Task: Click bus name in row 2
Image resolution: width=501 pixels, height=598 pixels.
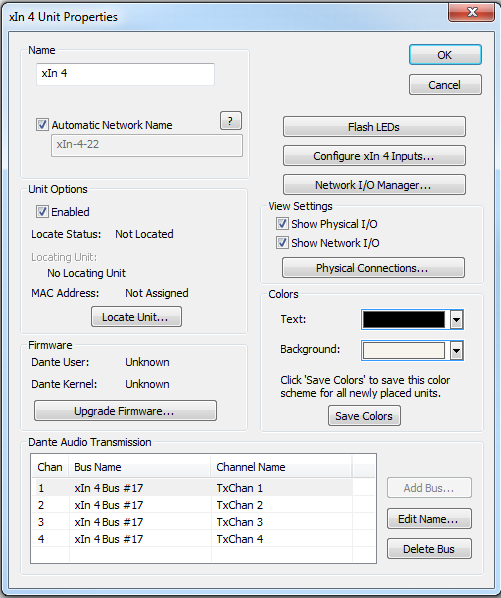Action: click(x=109, y=505)
